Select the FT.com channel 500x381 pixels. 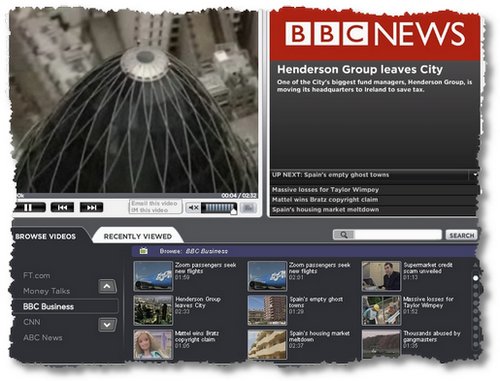37,276
